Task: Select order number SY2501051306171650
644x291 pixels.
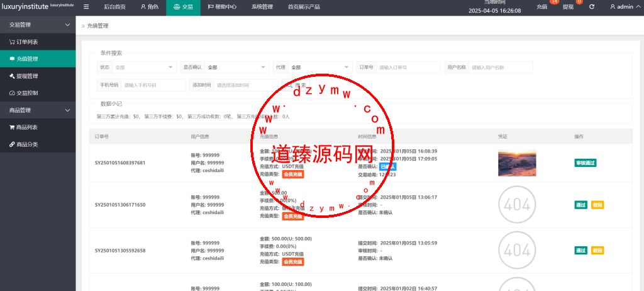Action: [x=120, y=205]
